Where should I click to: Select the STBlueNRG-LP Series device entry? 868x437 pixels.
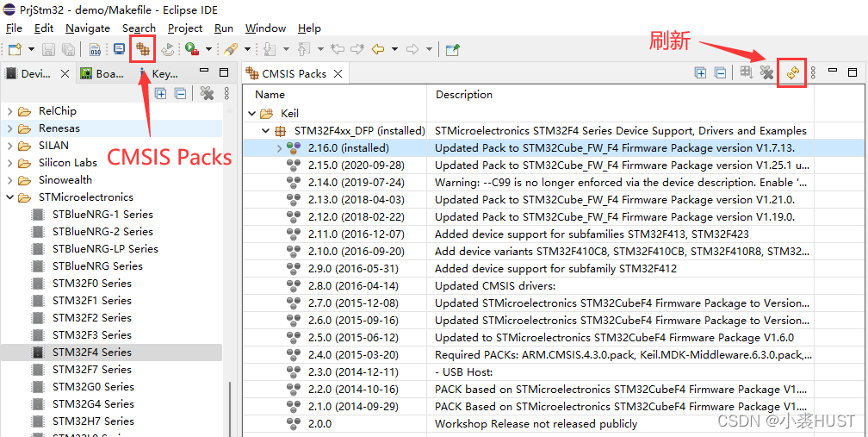click(x=105, y=249)
